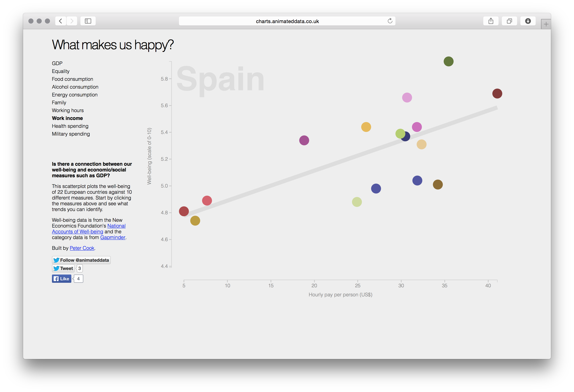
Task: Focus the charts.animateddata.co.uk address bar
Action: pos(287,21)
